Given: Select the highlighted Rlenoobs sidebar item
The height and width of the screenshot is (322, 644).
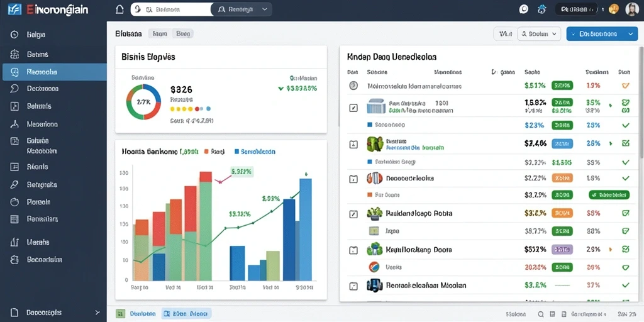Looking at the screenshot, I should tap(54, 72).
